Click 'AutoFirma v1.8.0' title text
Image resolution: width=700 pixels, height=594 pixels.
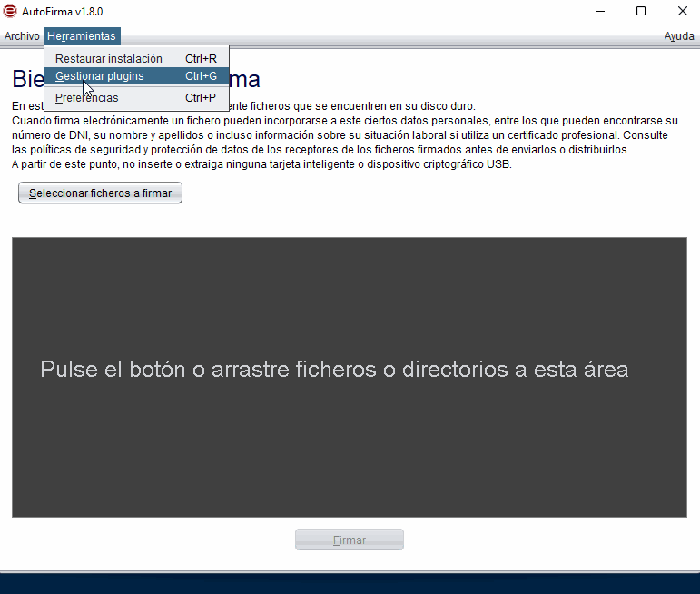62,12
